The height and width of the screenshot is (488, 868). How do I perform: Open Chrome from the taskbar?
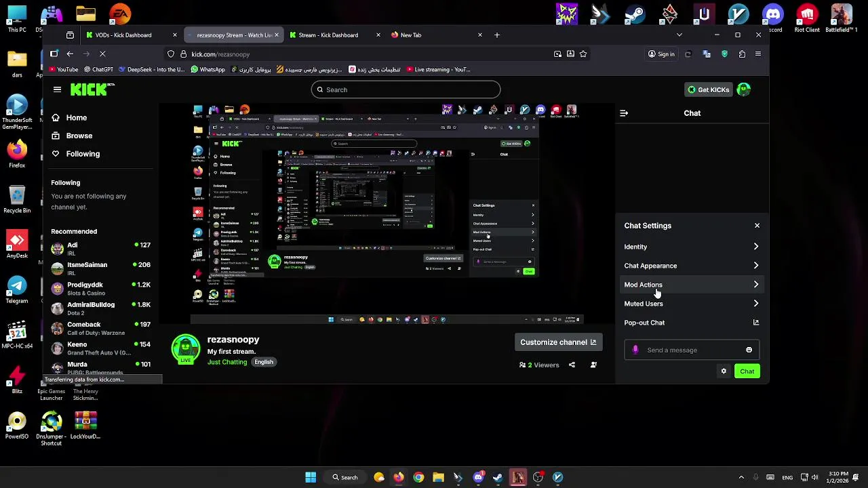coord(418,477)
